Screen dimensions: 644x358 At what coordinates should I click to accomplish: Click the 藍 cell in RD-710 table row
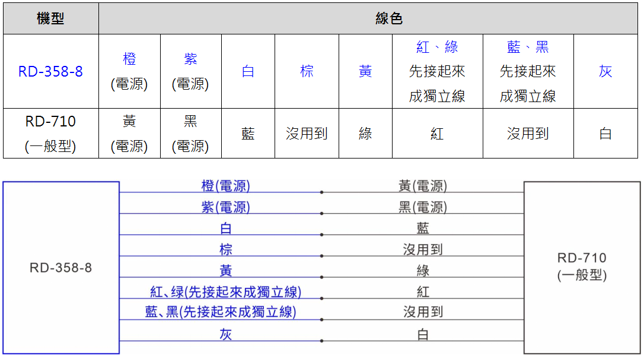tap(248, 134)
